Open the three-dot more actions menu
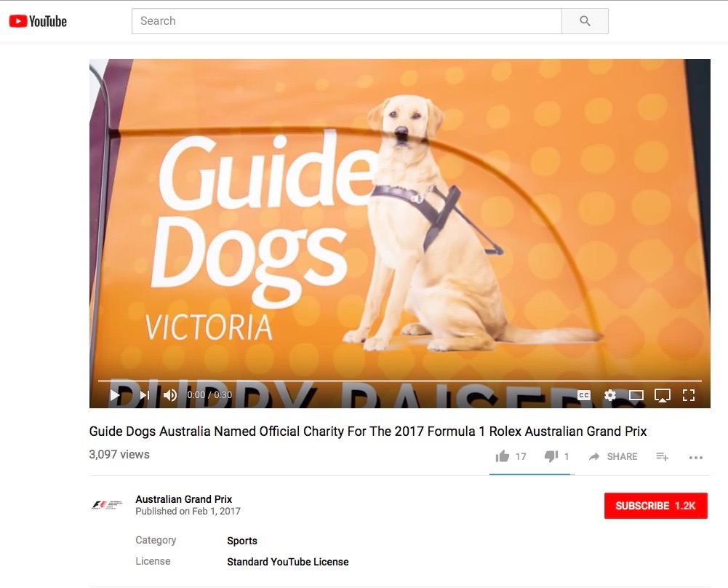This screenshot has width=728, height=588. click(696, 458)
